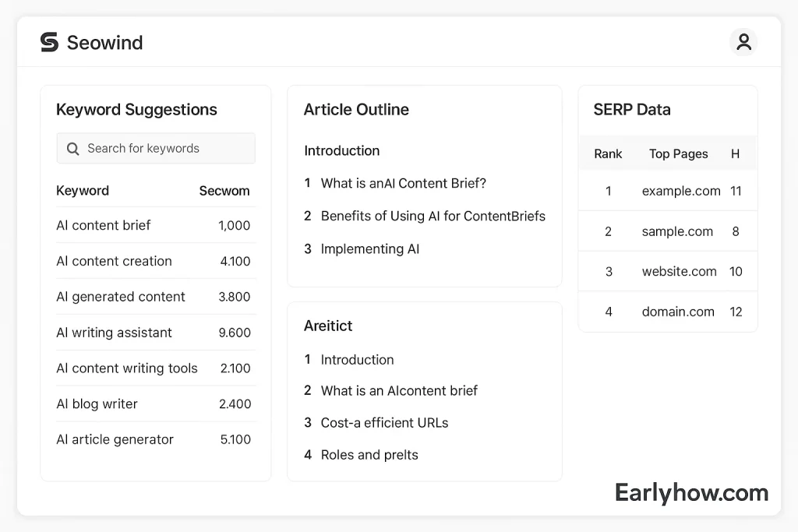Open the sample.com SERP result
The height and width of the screenshot is (532, 798).
tap(677, 231)
